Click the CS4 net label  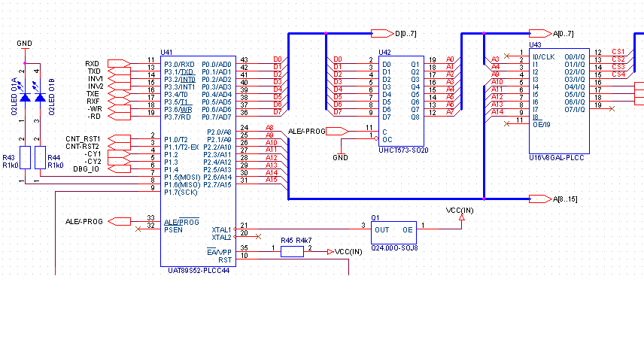(618, 74)
